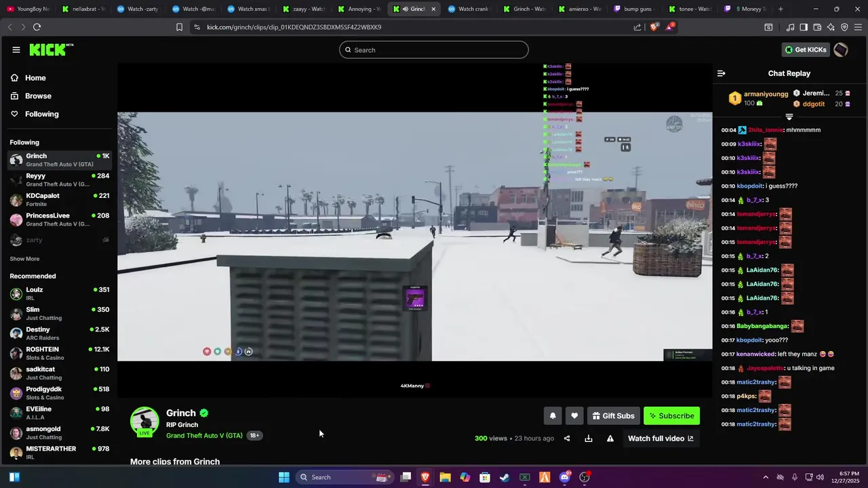Open Grinch channel name link
Viewport: 868px width, 488px height.
point(181,413)
